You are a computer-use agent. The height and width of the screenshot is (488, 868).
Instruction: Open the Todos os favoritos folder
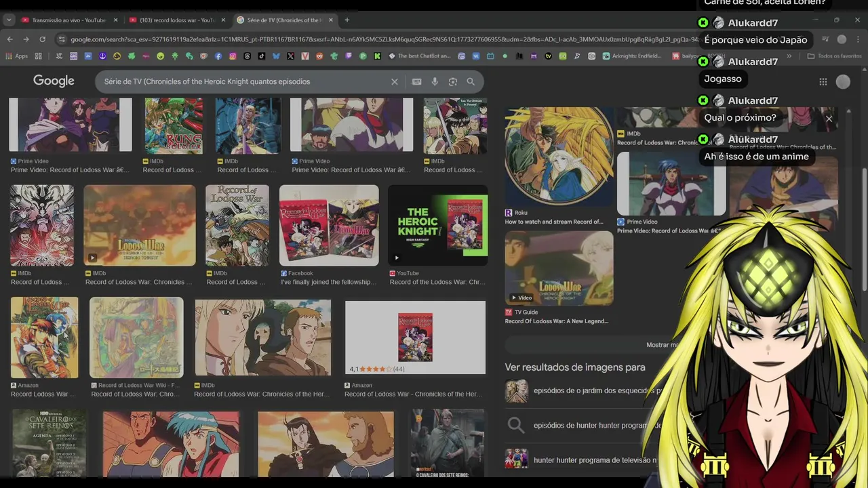(x=835, y=56)
